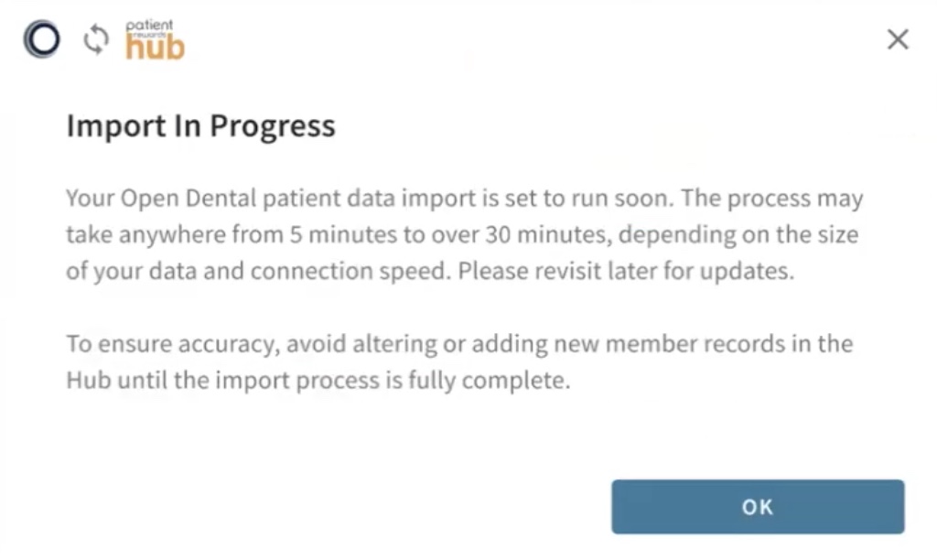Click the "Import In Progress" heading
Viewport: 937px width, 560px height.
(200, 126)
